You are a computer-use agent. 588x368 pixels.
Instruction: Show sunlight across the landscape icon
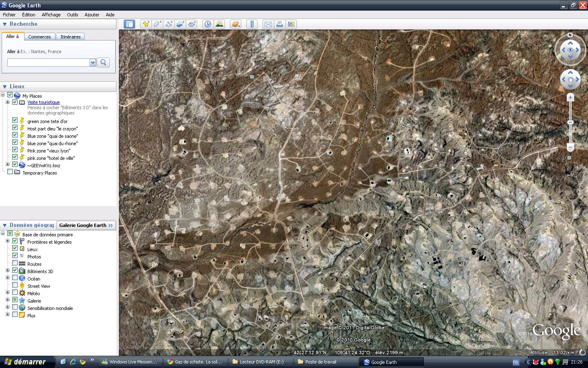click(219, 24)
